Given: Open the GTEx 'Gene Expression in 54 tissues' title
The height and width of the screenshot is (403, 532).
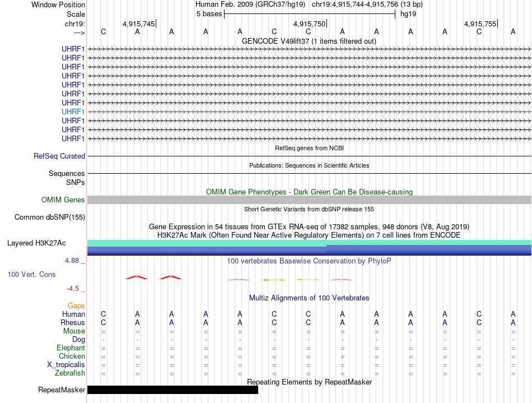Looking at the screenshot, I should (309, 226).
